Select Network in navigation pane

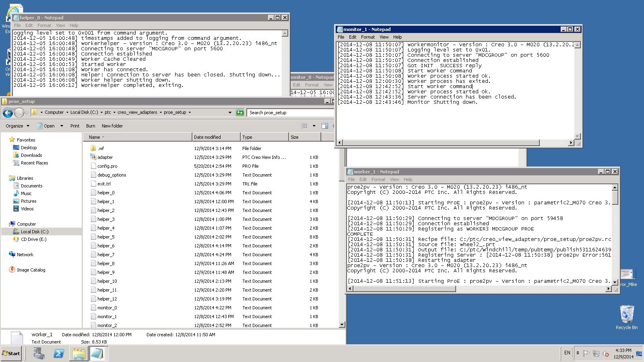tap(25, 255)
